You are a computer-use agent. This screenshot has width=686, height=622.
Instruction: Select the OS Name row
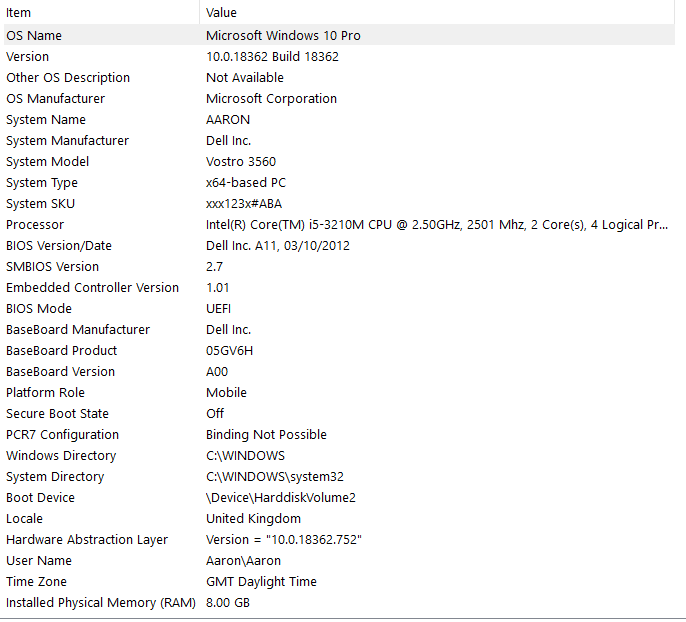(34, 35)
